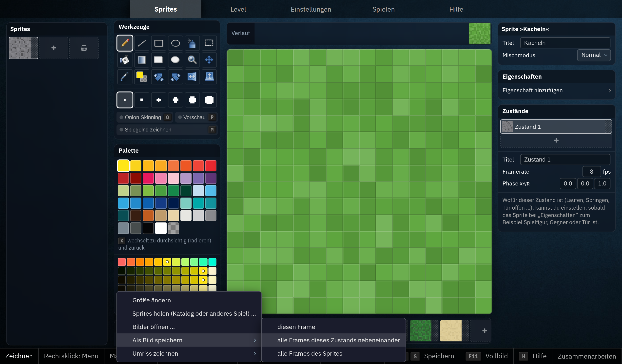Select the largest brush size

point(209,100)
